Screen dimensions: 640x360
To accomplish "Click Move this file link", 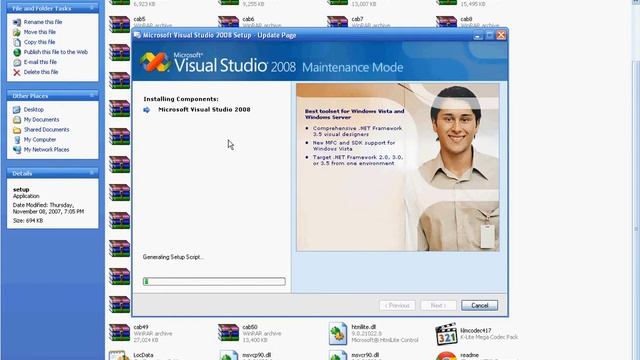I will coord(40,32).
